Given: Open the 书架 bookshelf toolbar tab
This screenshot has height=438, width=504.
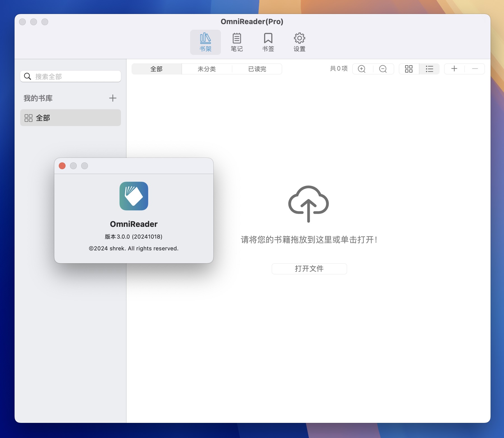Looking at the screenshot, I should tap(205, 42).
